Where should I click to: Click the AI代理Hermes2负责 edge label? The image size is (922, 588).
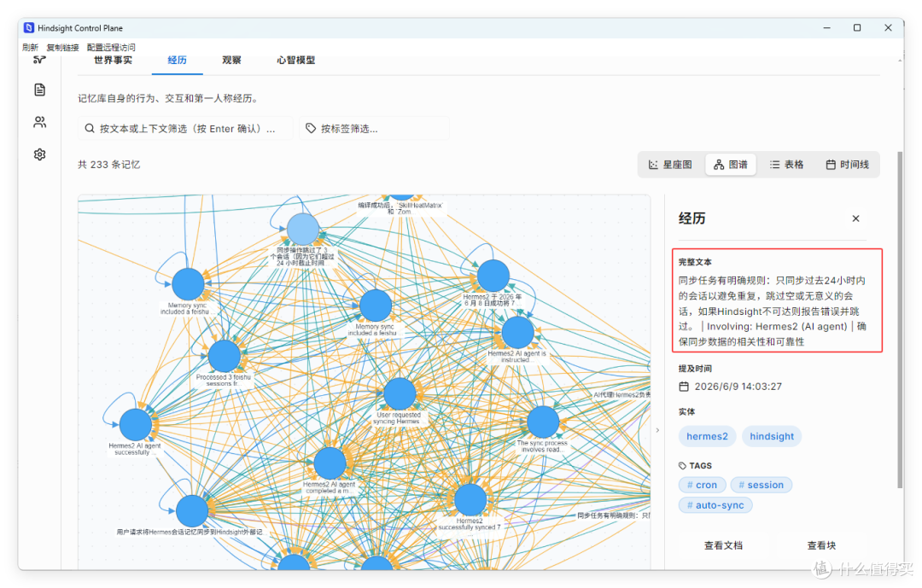click(622, 394)
